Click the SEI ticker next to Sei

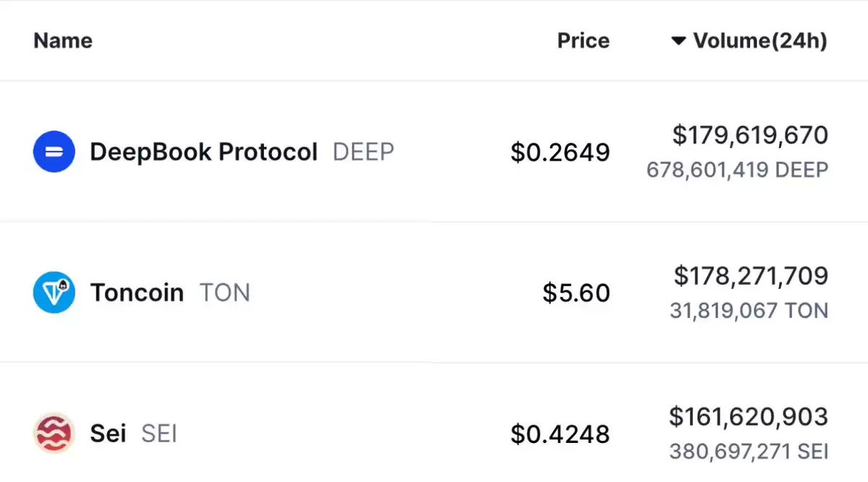(x=159, y=434)
